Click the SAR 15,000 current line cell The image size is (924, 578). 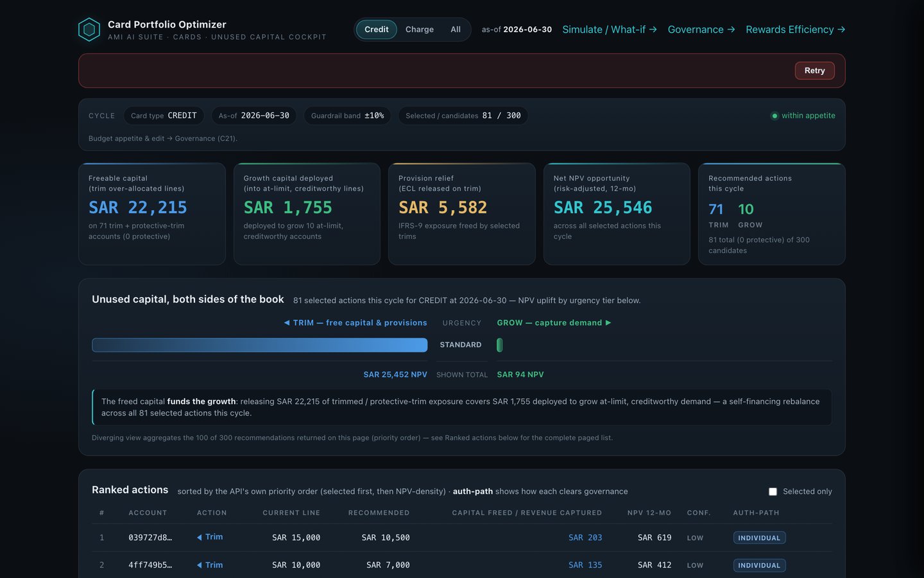pos(296,538)
